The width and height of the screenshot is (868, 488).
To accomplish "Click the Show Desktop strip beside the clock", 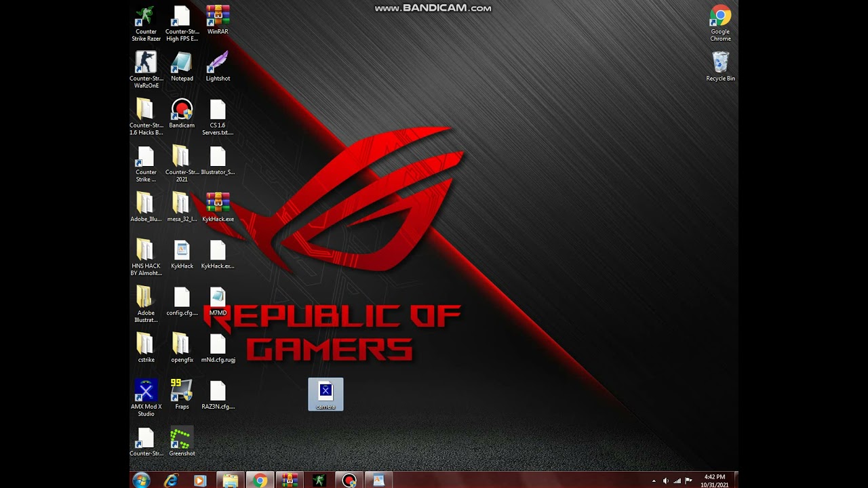I will [735, 481].
